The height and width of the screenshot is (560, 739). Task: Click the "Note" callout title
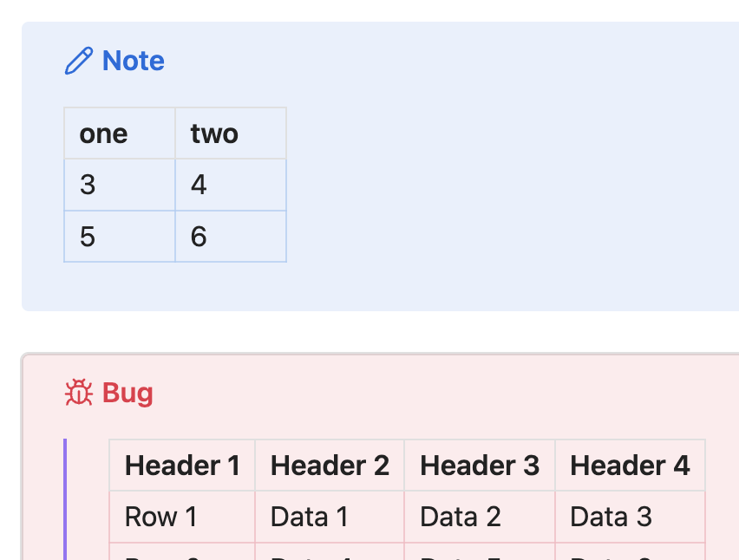[133, 61]
